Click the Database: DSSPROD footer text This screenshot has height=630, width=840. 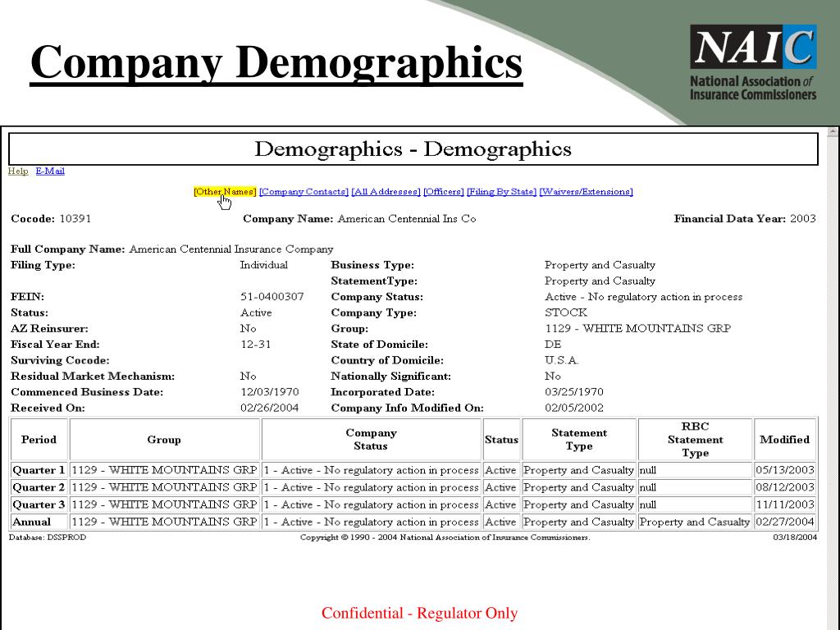[x=48, y=537]
